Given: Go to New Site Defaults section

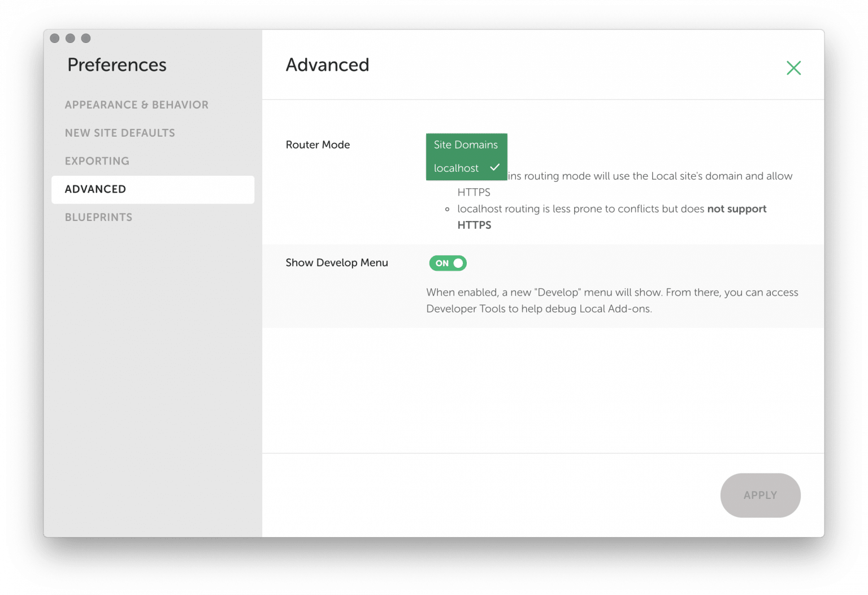Looking at the screenshot, I should pyautogui.click(x=120, y=133).
